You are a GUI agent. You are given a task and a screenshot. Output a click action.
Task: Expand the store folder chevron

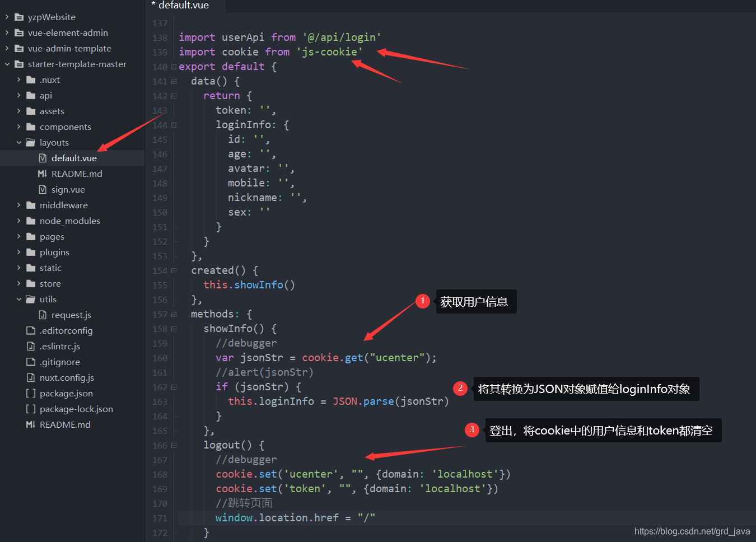pos(18,283)
